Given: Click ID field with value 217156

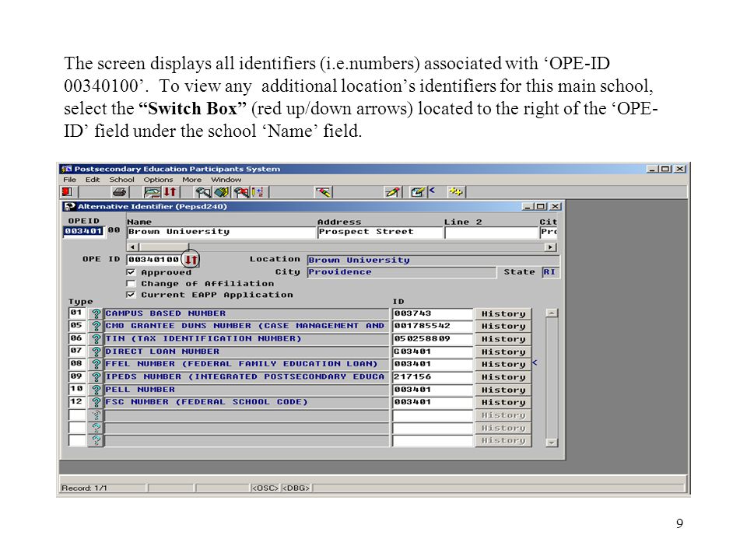Looking at the screenshot, I should point(433,377).
